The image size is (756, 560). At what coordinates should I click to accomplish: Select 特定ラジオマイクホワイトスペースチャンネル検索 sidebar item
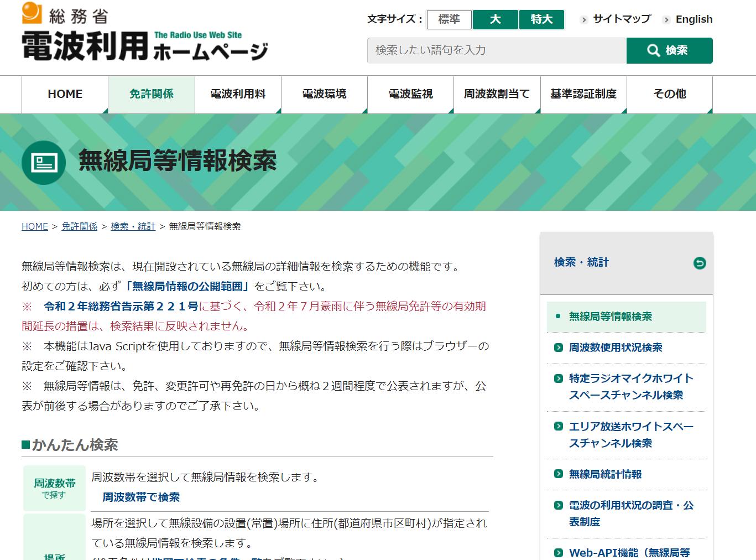630,387
